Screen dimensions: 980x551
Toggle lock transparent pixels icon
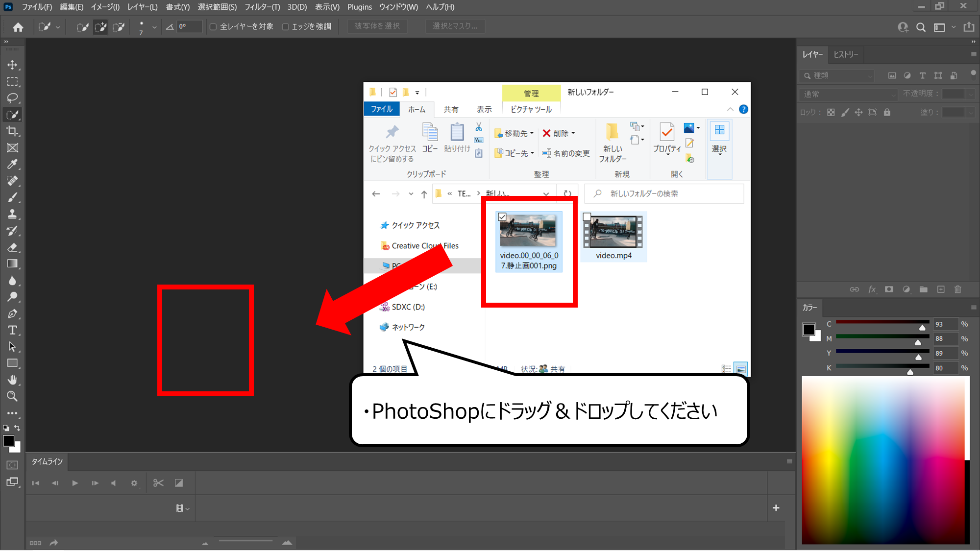[831, 112]
